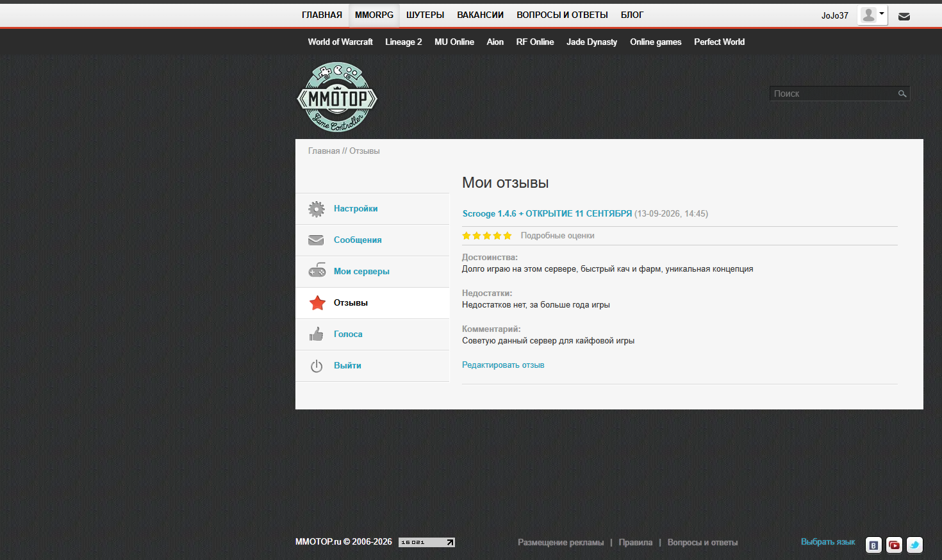Open ВОПРОСЫ И ОТВЕТЫ in top menu
The image size is (942, 560).
562,15
